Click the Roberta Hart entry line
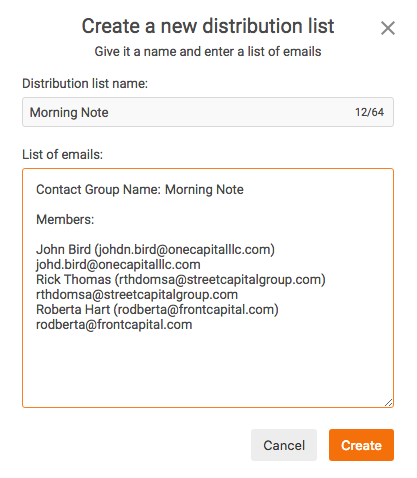The image size is (417, 478). 157,309
